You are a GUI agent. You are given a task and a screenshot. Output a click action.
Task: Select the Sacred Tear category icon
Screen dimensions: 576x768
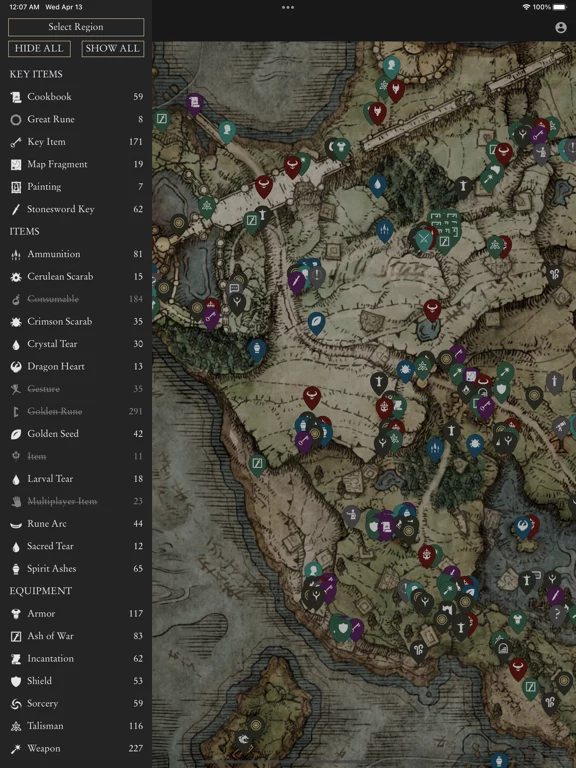(x=16, y=547)
